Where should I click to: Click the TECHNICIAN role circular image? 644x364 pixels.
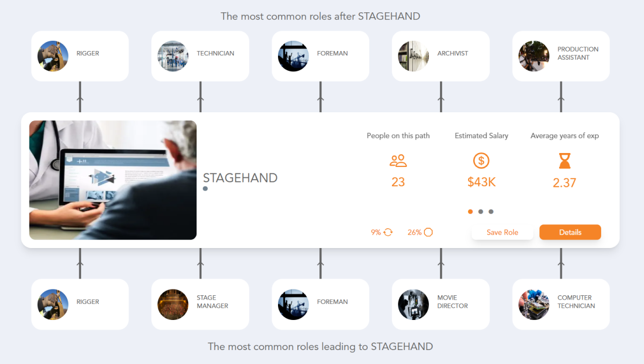(x=173, y=56)
